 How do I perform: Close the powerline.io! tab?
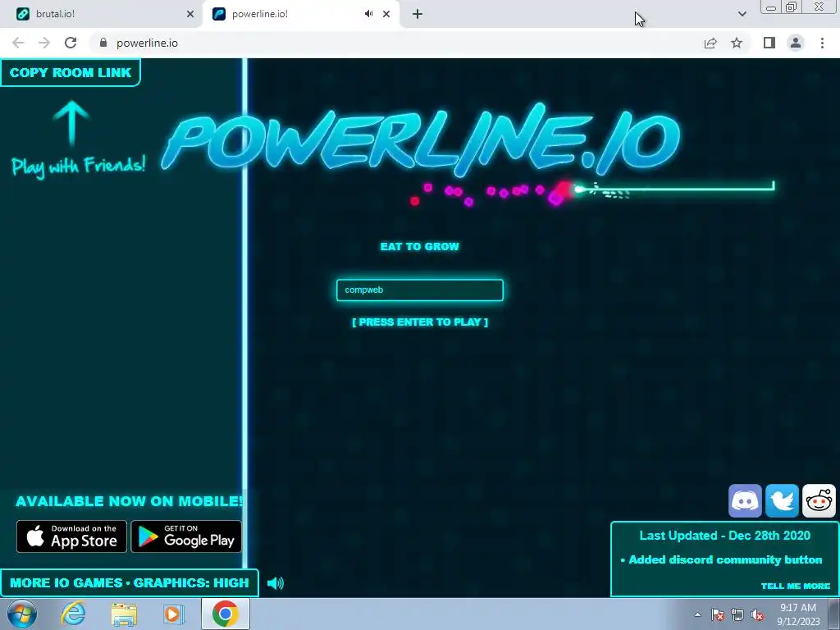tap(386, 14)
